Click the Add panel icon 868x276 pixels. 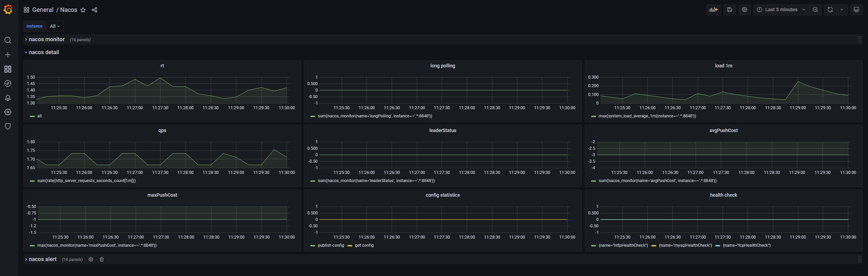tap(713, 10)
